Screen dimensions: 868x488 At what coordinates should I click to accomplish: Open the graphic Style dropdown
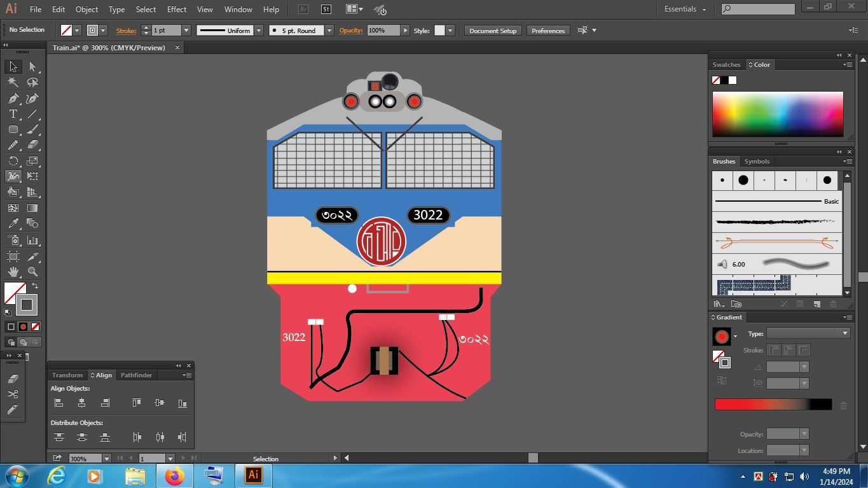click(x=450, y=31)
